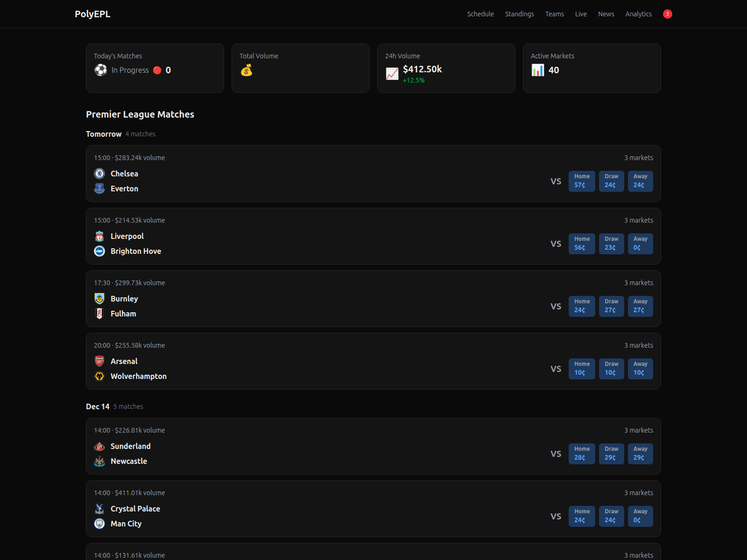Select Away 0¢ for Crystal Palace vs Man City
The width and height of the screenshot is (747, 560).
point(641,516)
